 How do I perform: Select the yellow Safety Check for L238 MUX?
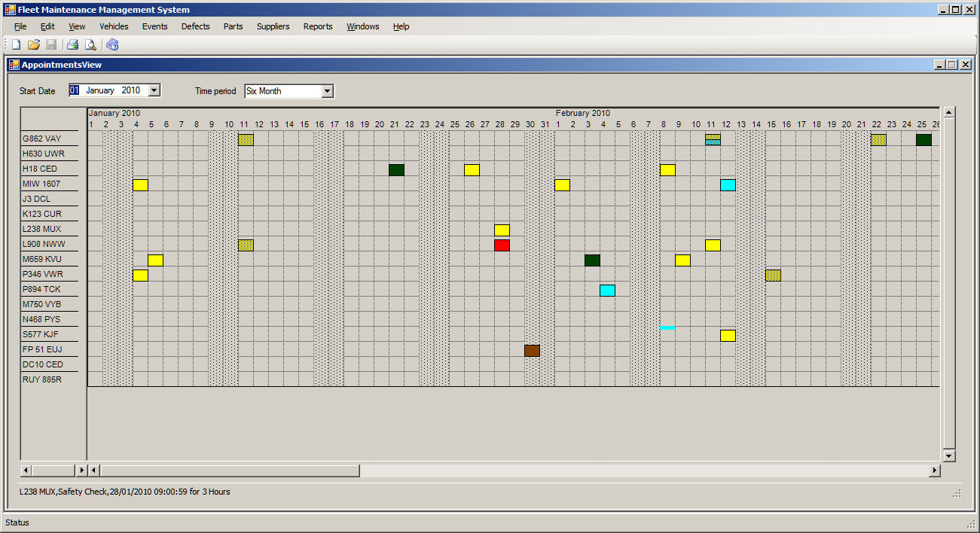click(502, 230)
